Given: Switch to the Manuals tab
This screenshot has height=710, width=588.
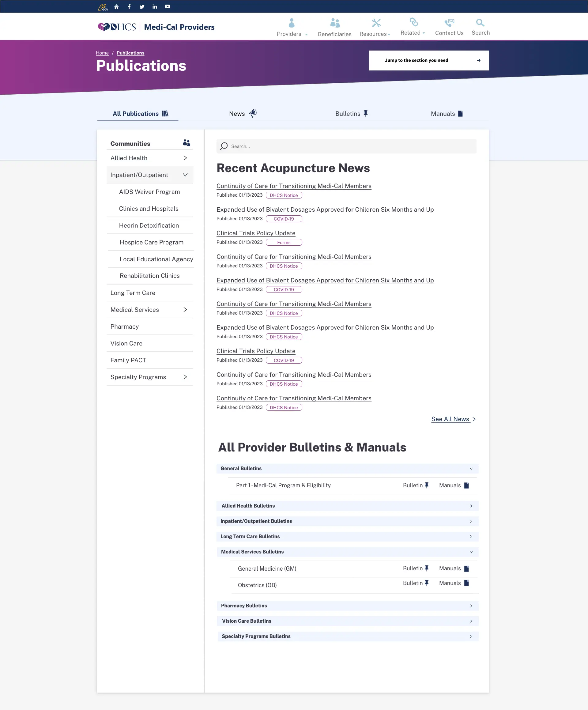Looking at the screenshot, I should [x=446, y=114].
